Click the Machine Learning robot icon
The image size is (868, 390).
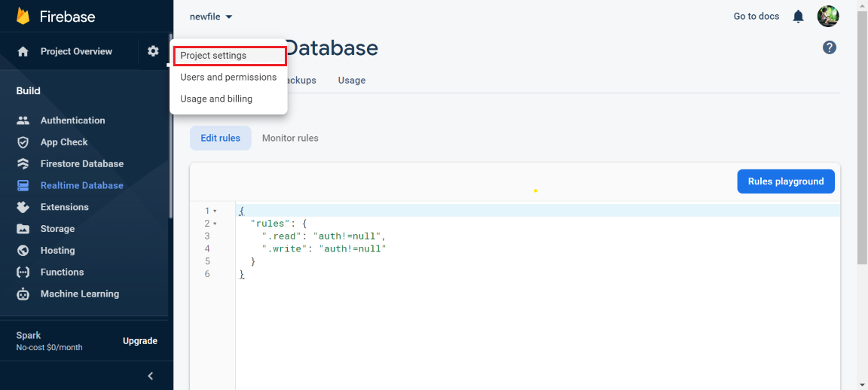tap(23, 294)
